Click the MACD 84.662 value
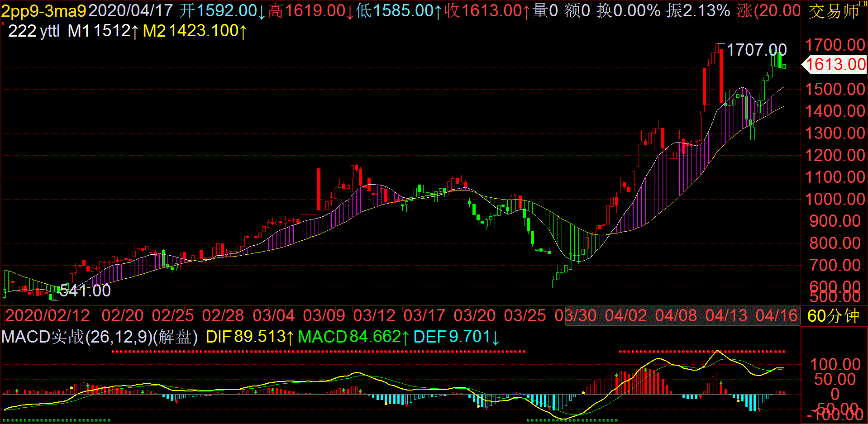Viewport: 868px width, 424px height. point(354,337)
